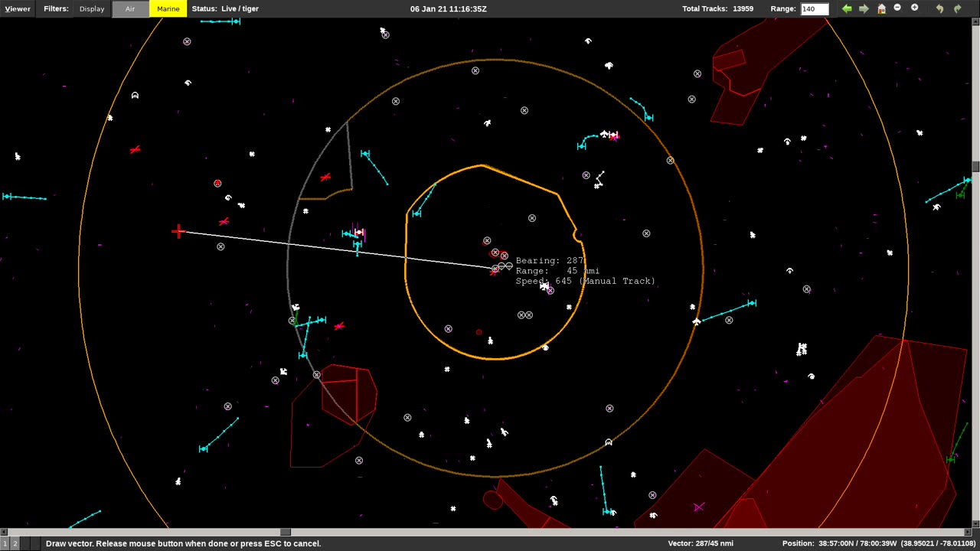Image resolution: width=980 pixels, height=551 pixels.
Task: Click the Range input field
Action: [815, 8]
